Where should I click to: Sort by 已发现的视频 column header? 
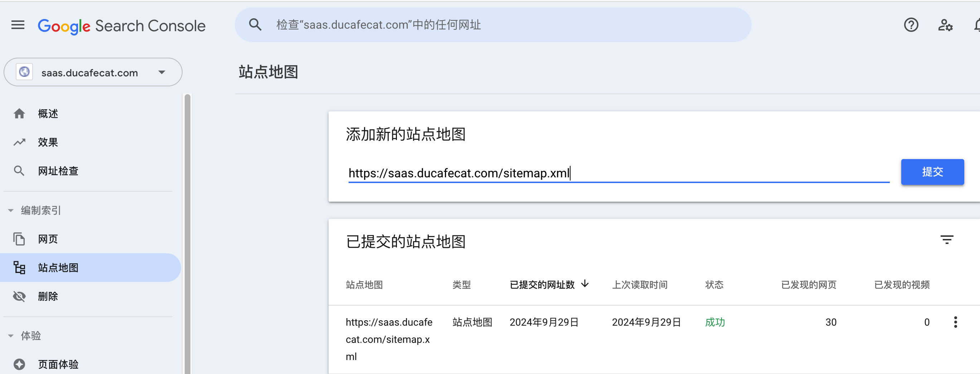902,284
